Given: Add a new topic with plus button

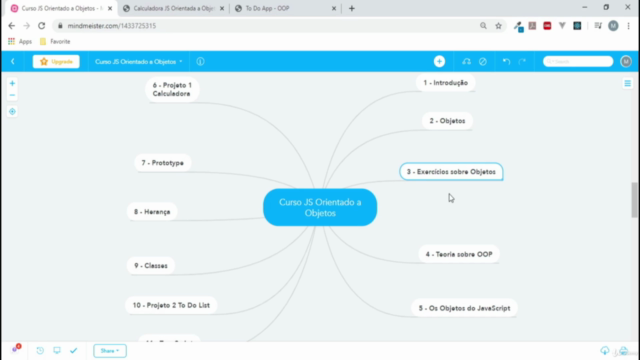Looking at the screenshot, I should click(x=439, y=61).
